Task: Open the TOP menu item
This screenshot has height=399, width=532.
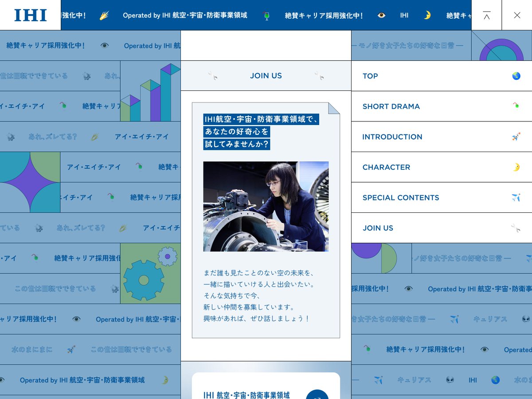Action: (x=442, y=76)
